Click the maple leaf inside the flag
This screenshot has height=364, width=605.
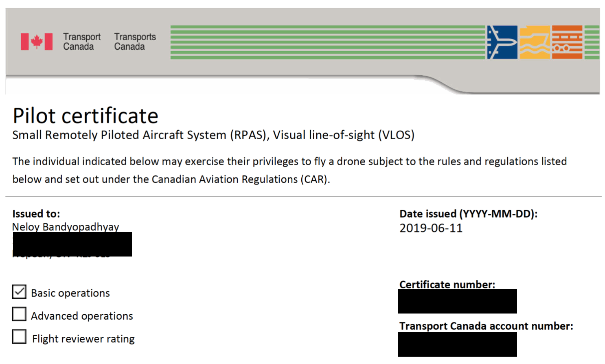(x=36, y=41)
